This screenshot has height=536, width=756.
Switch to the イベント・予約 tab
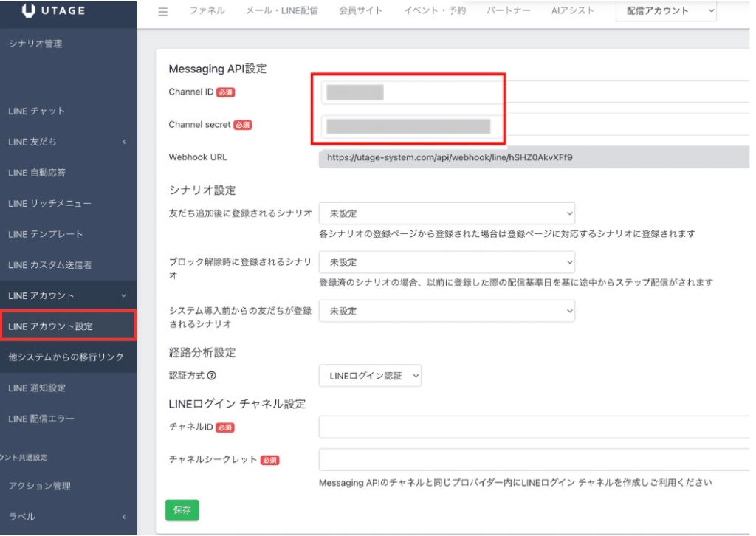point(434,10)
